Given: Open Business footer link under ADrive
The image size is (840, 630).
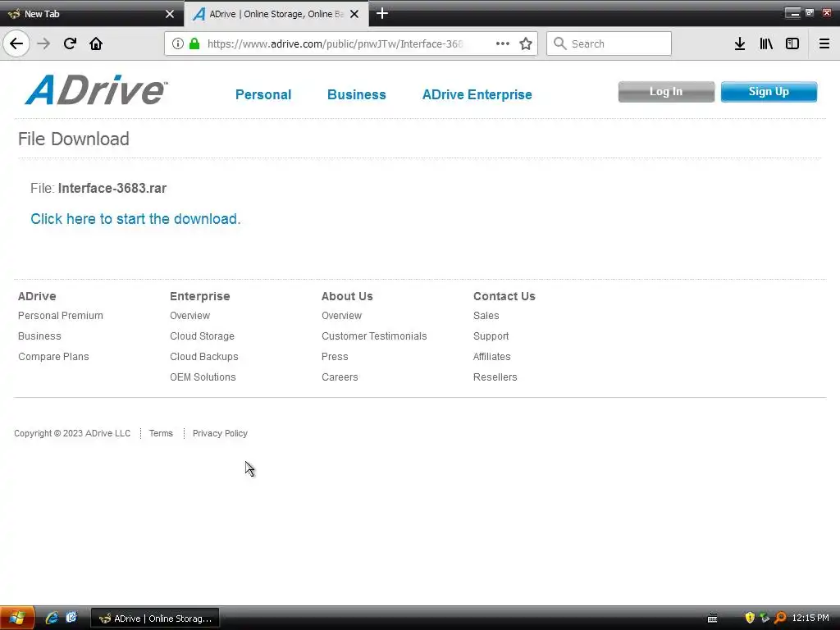Looking at the screenshot, I should click(x=39, y=336).
